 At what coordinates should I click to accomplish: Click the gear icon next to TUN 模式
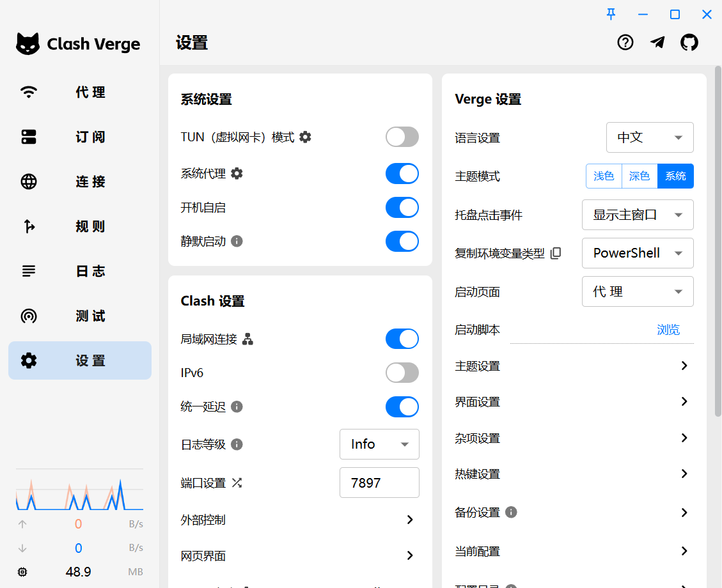305,137
